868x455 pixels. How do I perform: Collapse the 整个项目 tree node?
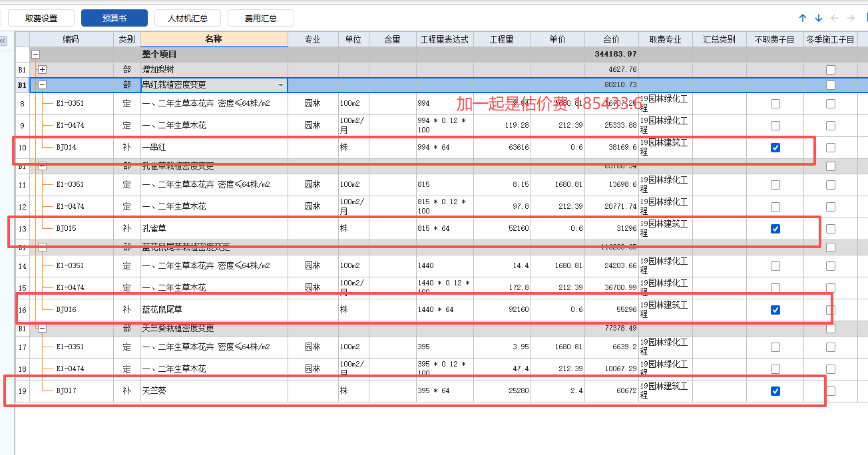pos(36,54)
